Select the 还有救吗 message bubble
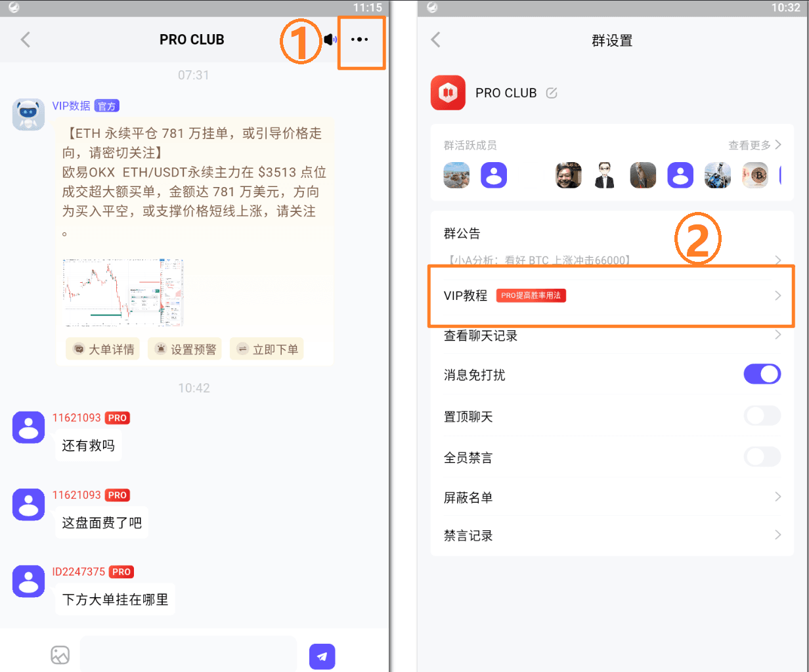The image size is (809, 672). pos(89,446)
